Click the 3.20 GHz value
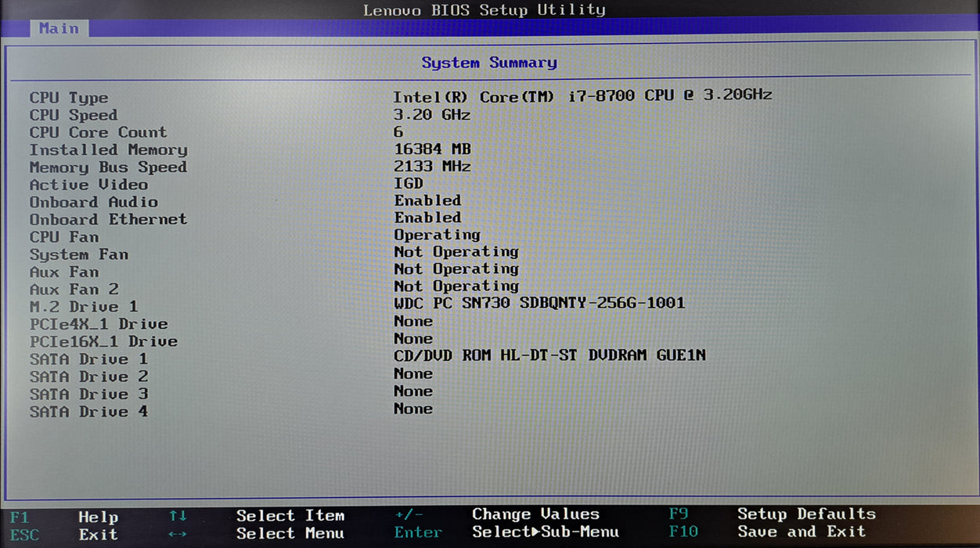980x548 pixels. pos(432,114)
